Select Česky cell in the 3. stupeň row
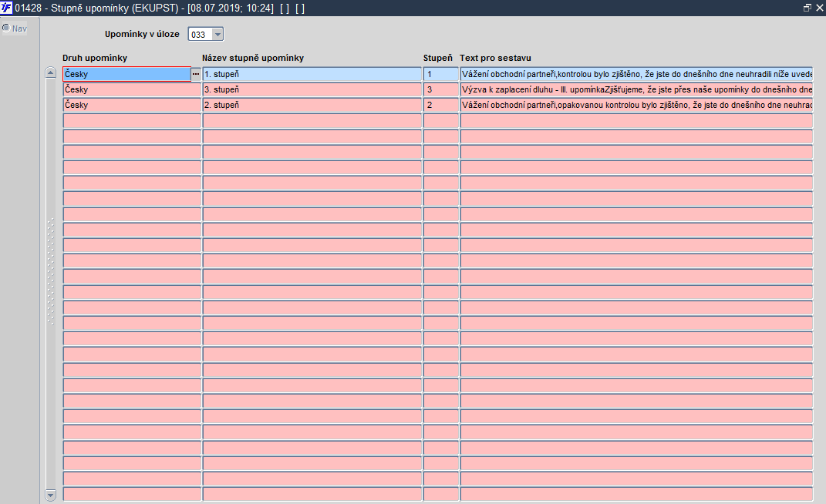This screenshot has height=504, width=826. pos(132,89)
